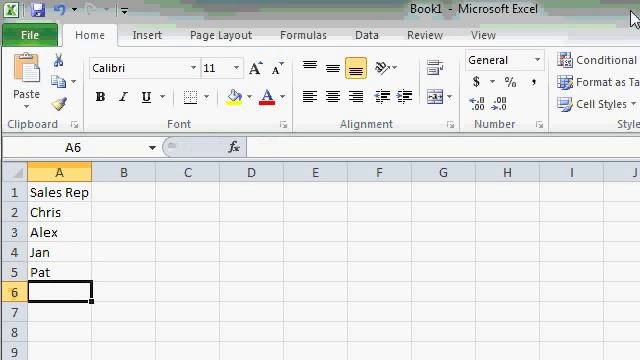This screenshot has height=360, width=640.
Task: Open the Borders options dropdown arrow
Action: 207,97
